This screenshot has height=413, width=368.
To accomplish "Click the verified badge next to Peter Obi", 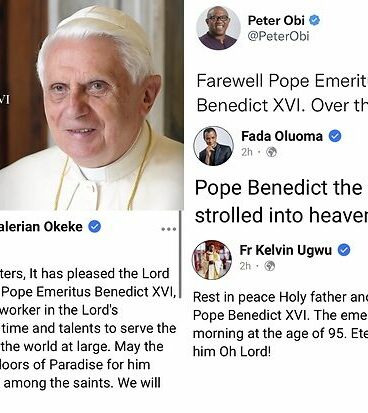I will pos(314,20).
